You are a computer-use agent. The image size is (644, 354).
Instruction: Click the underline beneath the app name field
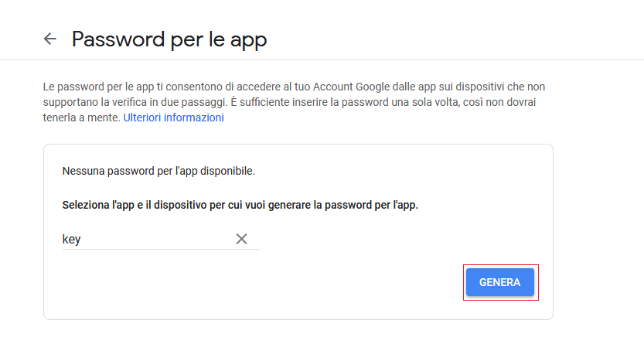click(161, 249)
